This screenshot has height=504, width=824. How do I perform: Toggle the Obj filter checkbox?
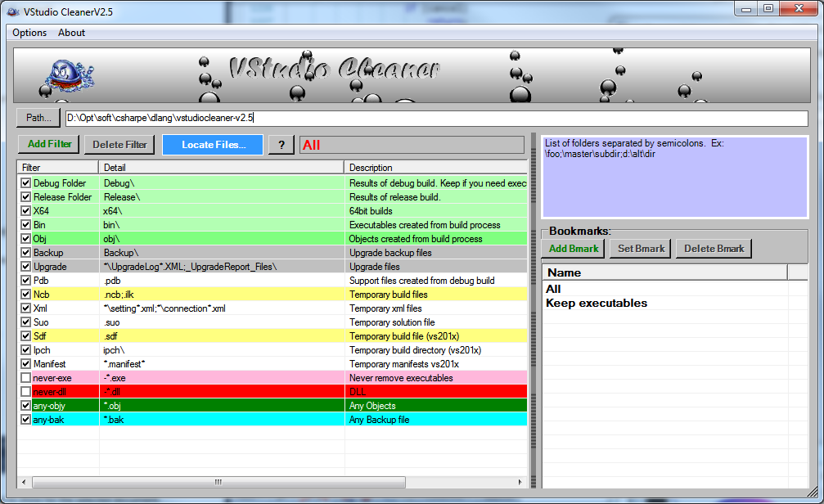25,239
